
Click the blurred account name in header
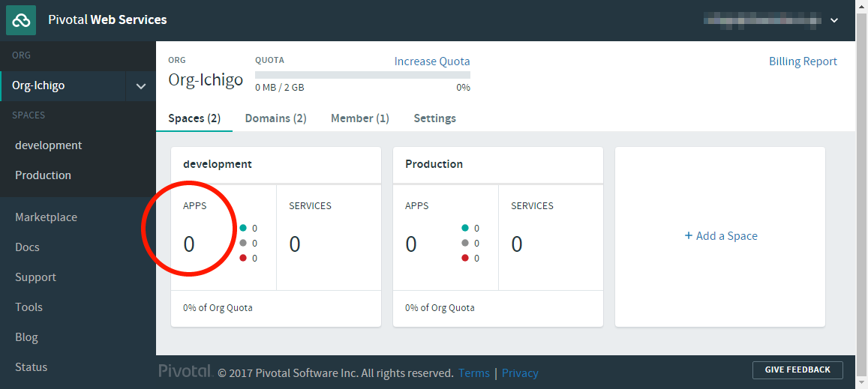[763, 20]
